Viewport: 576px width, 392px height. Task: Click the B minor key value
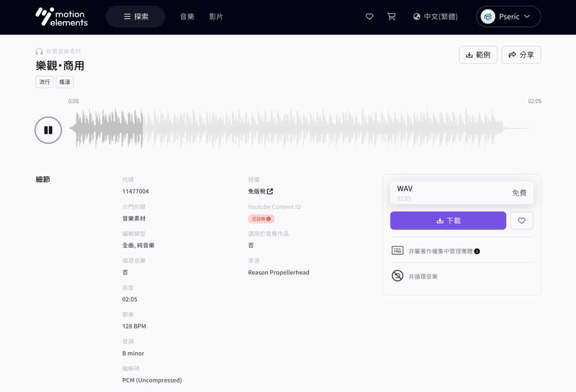point(133,353)
